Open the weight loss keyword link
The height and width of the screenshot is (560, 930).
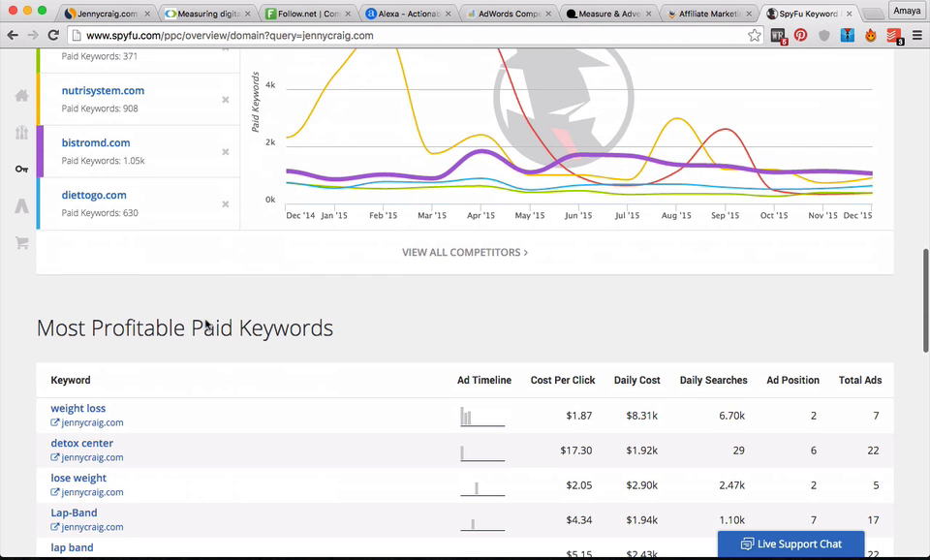[77, 408]
